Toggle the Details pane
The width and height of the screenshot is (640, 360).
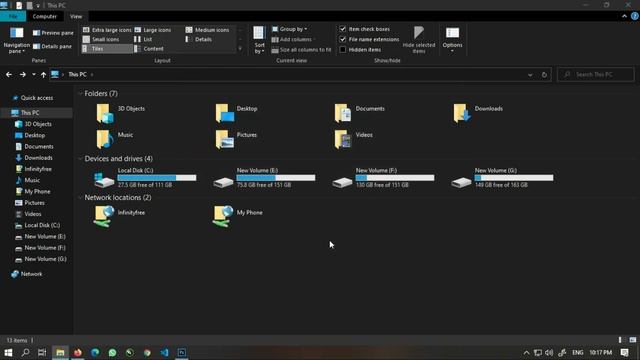point(52,47)
